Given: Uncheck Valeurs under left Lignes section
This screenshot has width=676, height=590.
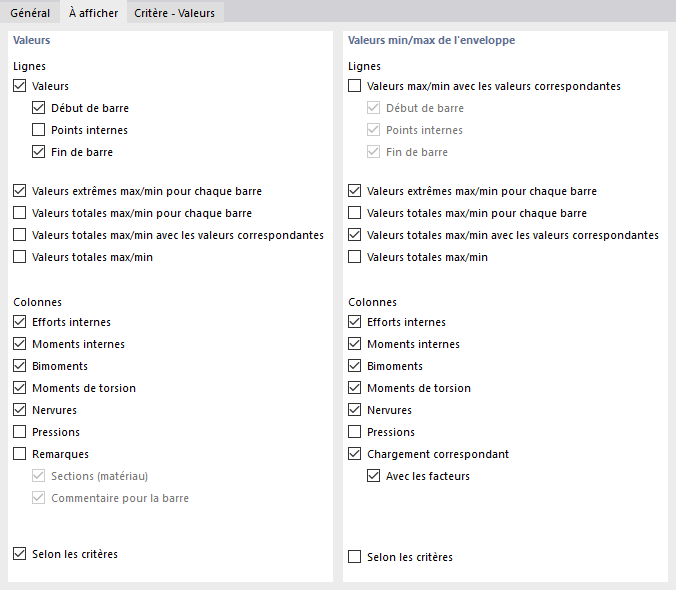Looking at the screenshot, I should [20, 87].
